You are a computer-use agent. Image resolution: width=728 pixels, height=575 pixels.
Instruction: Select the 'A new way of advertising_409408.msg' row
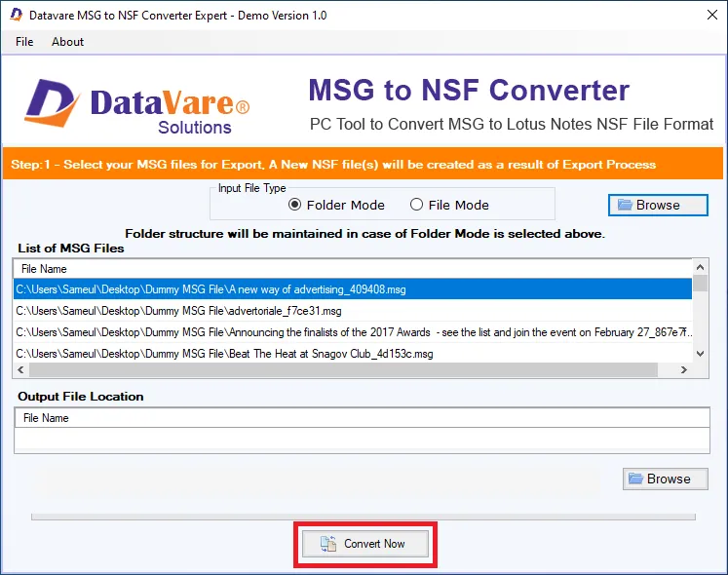click(353, 289)
